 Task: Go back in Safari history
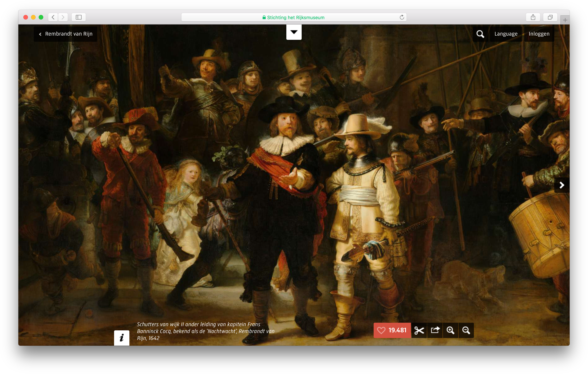tap(53, 17)
